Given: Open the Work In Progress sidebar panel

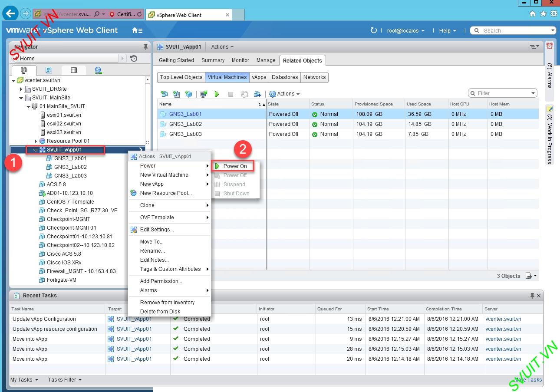Looking at the screenshot, I should (x=549, y=135).
